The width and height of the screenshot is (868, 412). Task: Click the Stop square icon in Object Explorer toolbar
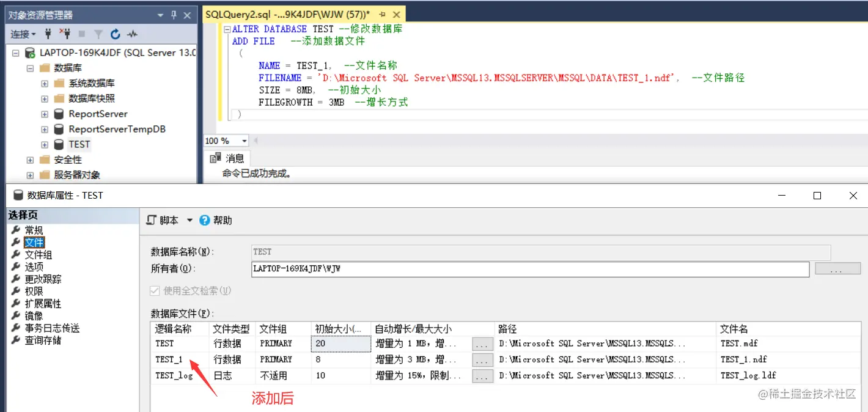[82, 34]
